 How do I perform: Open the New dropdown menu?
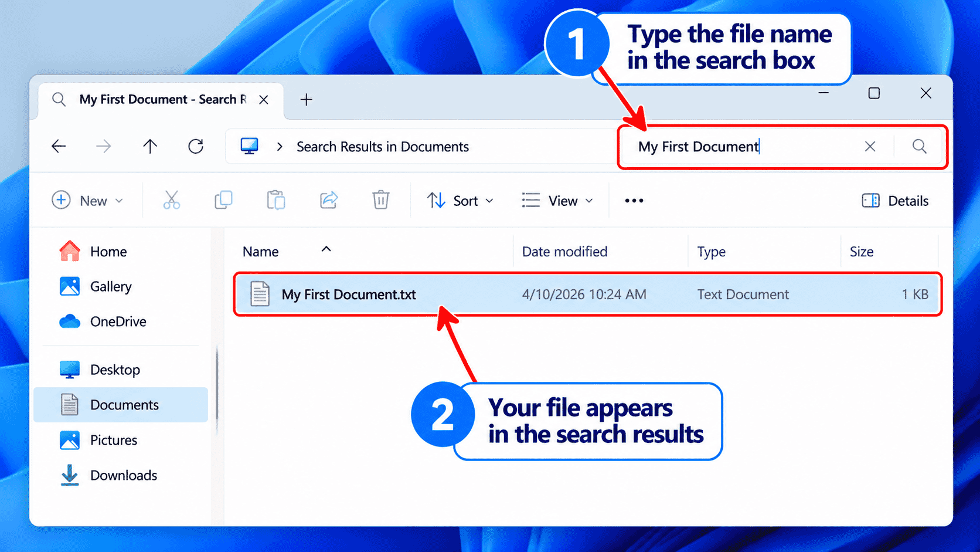click(88, 201)
